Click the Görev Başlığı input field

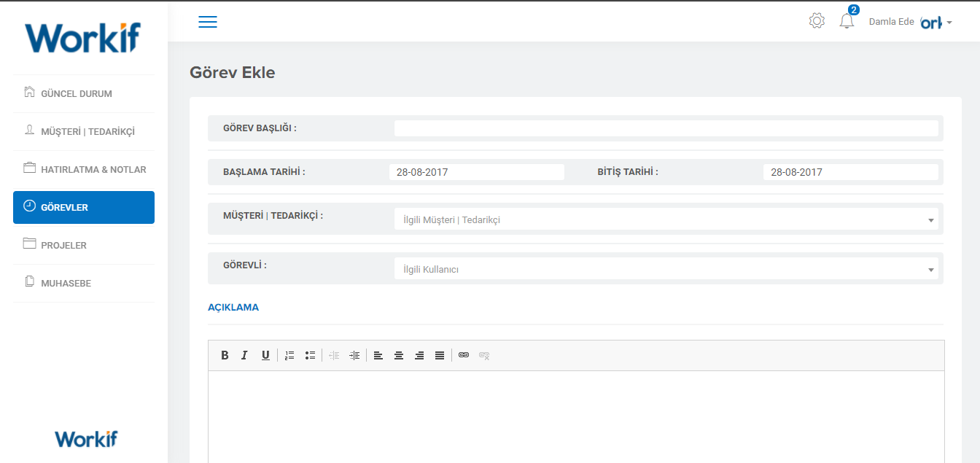[x=666, y=128]
